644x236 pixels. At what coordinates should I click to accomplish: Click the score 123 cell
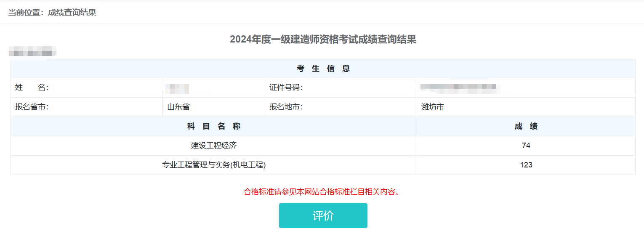[x=526, y=165]
